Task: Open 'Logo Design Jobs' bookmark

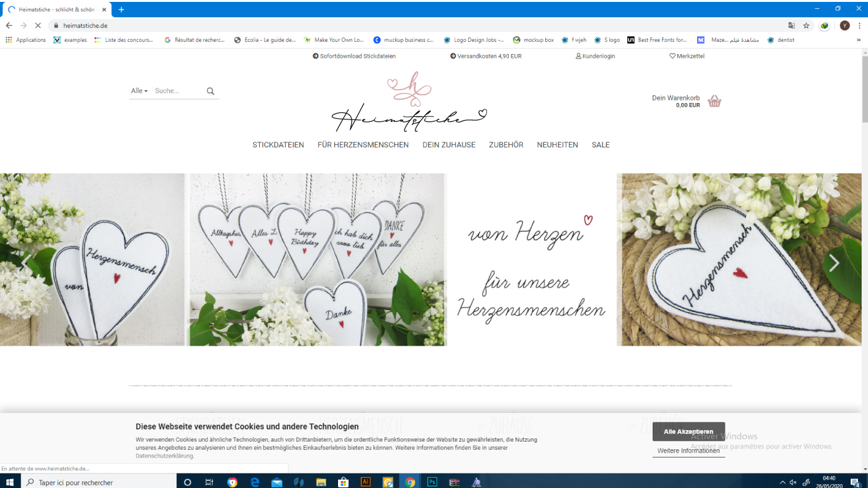Action: 474,40
